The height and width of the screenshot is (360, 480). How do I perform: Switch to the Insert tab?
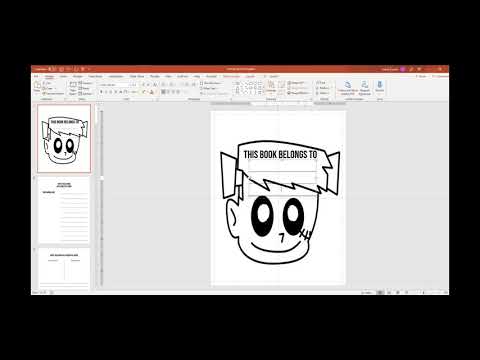pos(63,76)
